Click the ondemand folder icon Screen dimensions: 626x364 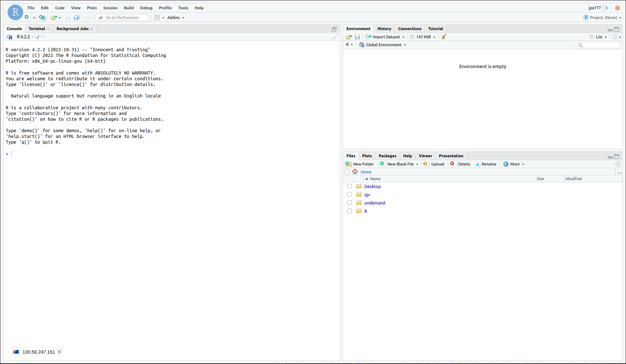[x=359, y=203]
